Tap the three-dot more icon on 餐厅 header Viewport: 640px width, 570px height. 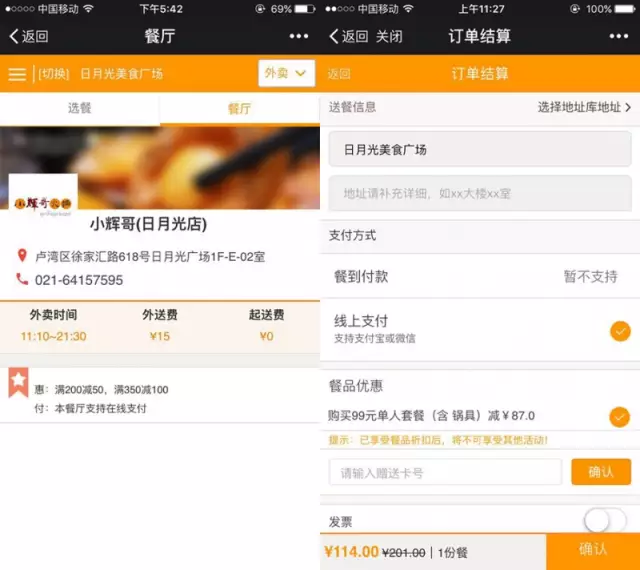click(x=299, y=36)
